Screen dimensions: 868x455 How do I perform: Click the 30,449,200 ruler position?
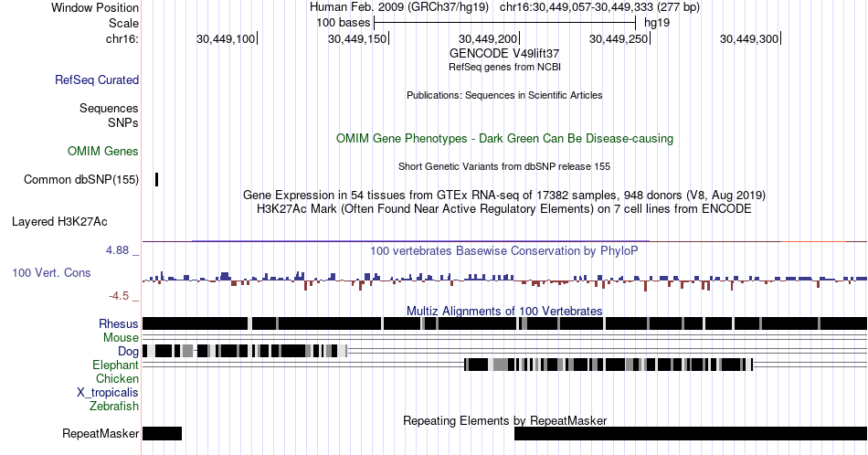click(x=488, y=38)
